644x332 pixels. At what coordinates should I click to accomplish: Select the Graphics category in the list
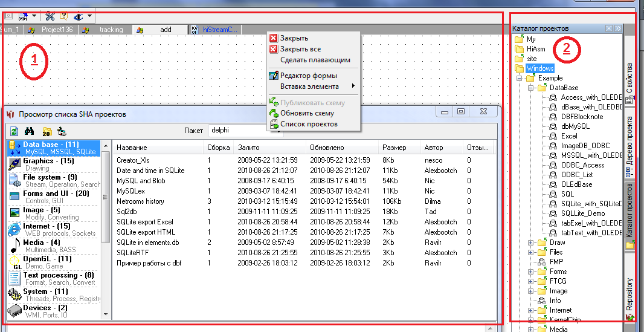pos(48,161)
